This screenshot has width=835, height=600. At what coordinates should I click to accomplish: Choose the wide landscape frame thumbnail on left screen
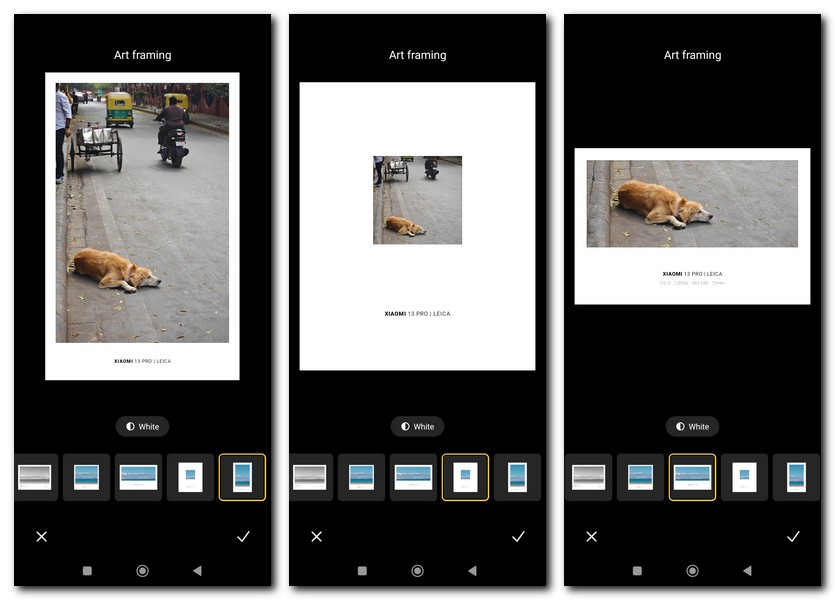click(138, 477)
